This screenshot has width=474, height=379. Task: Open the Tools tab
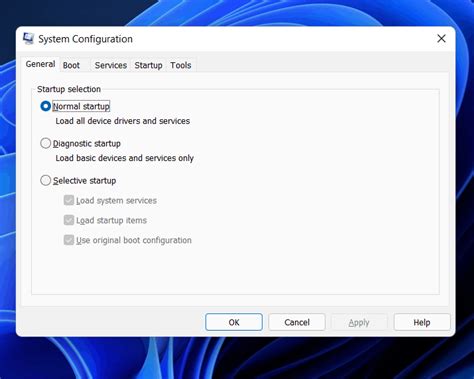click(181, 65)
